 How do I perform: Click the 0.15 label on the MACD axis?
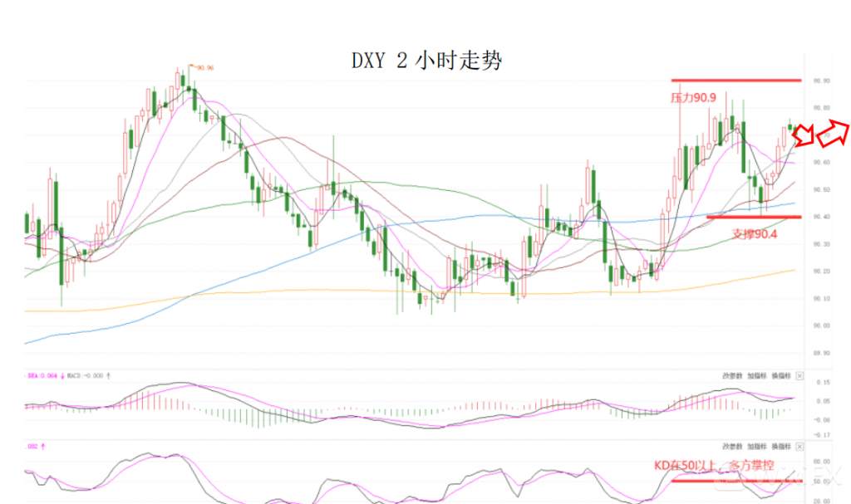824,383
